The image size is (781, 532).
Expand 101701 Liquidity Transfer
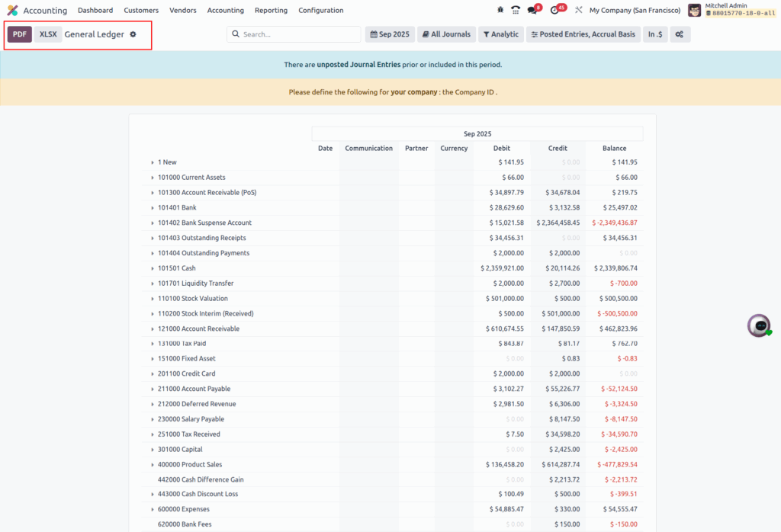[x=153, y=284]
